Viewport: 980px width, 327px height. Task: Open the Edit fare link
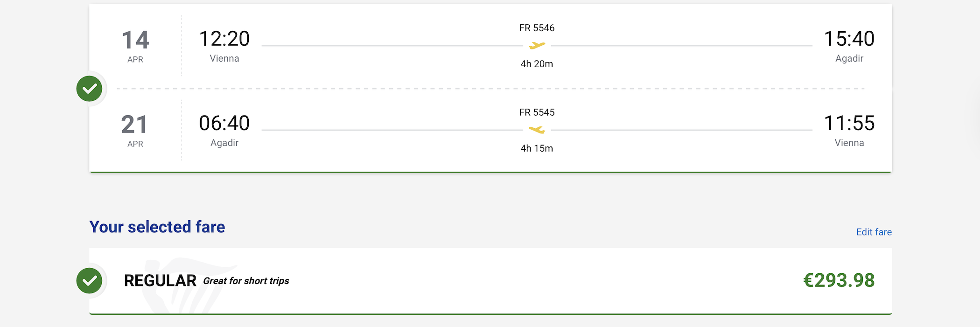tap(874, 232)
